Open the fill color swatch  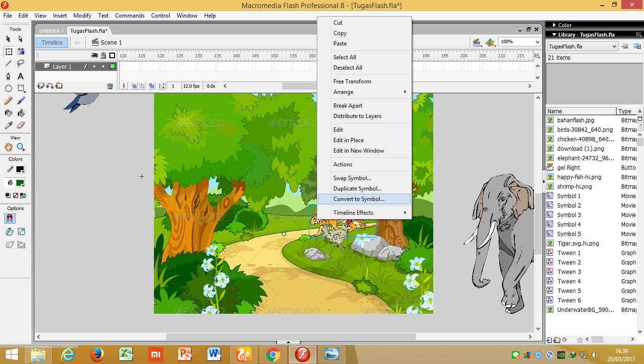[x=20, y=183]
